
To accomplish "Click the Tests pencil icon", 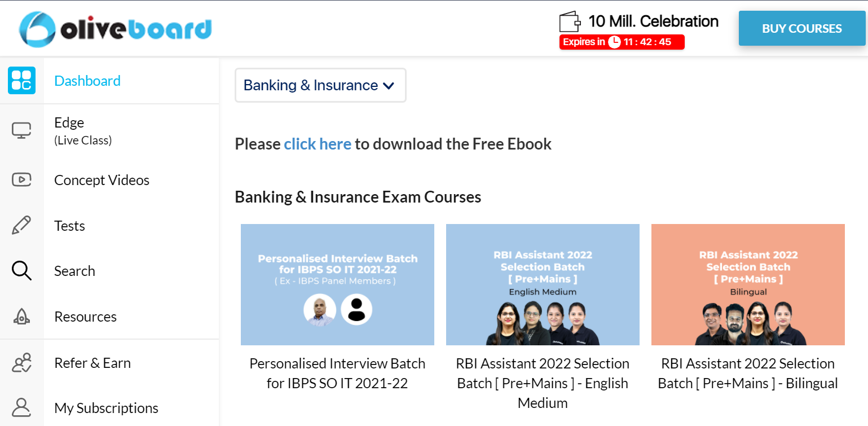I will 21,226.
